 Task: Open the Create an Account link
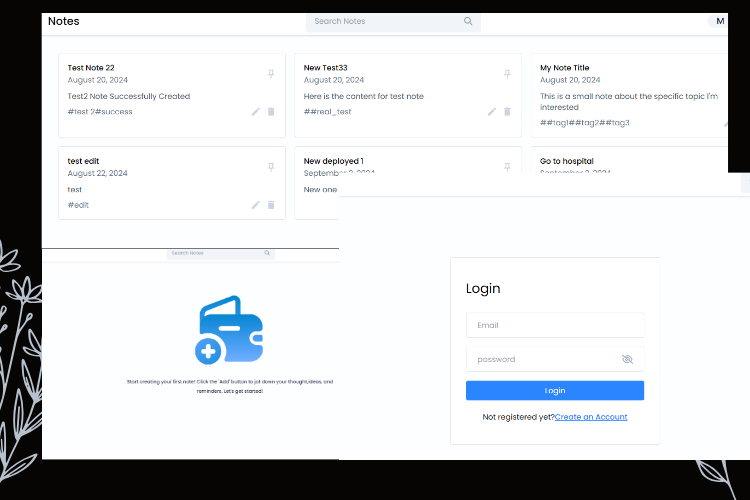591,417
